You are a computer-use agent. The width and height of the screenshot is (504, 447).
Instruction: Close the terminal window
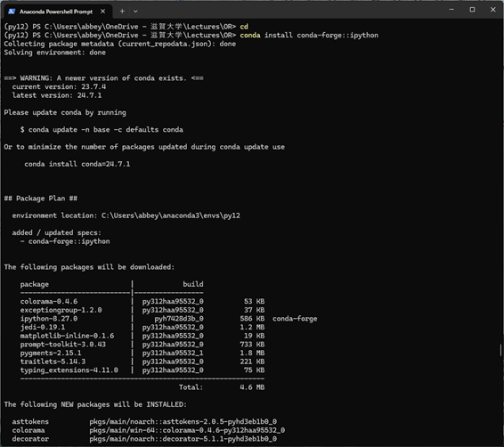493,10
